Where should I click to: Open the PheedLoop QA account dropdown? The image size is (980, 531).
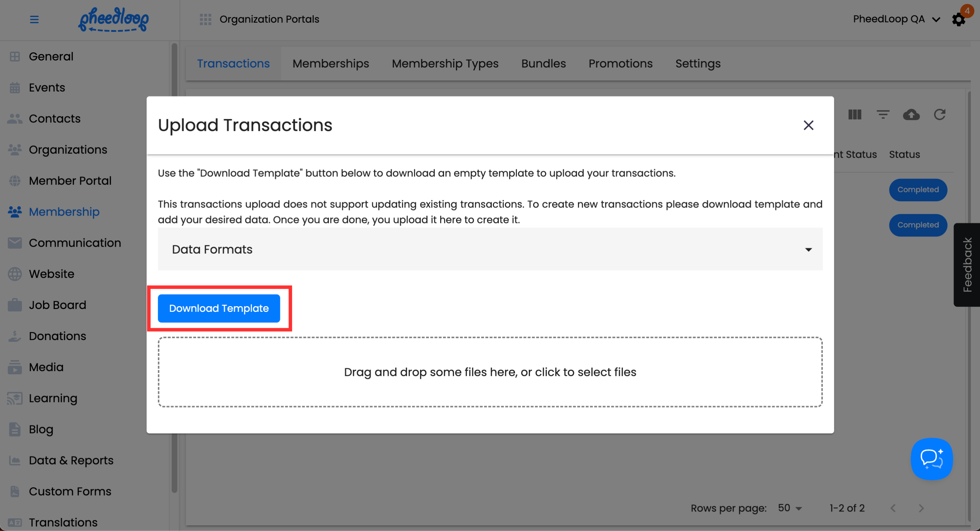coord(896,19)
